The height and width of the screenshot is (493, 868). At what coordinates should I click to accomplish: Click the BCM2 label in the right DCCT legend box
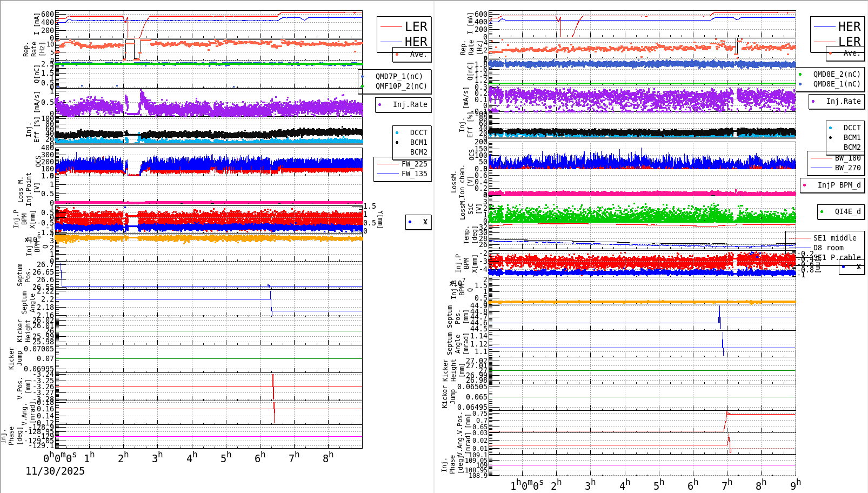[851, 147]
